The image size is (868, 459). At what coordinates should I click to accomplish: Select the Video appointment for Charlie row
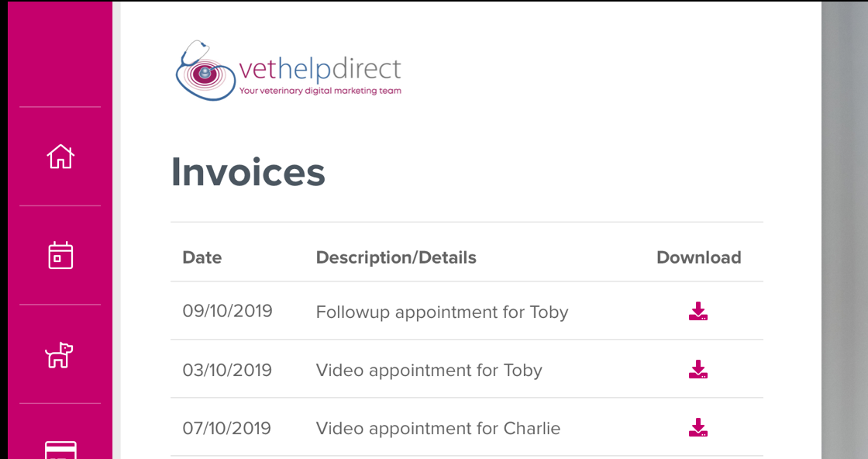[438, 429]
